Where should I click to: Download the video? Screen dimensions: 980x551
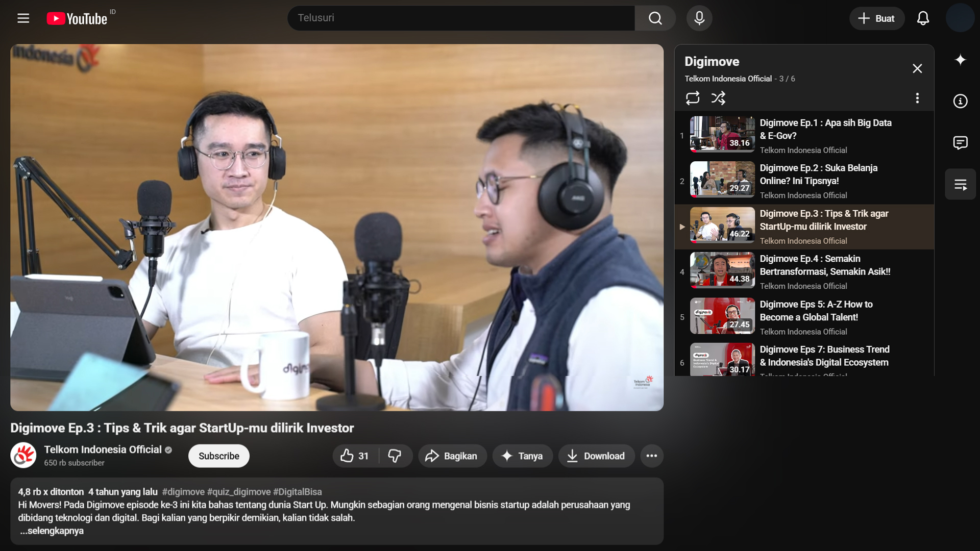(596, 456)
